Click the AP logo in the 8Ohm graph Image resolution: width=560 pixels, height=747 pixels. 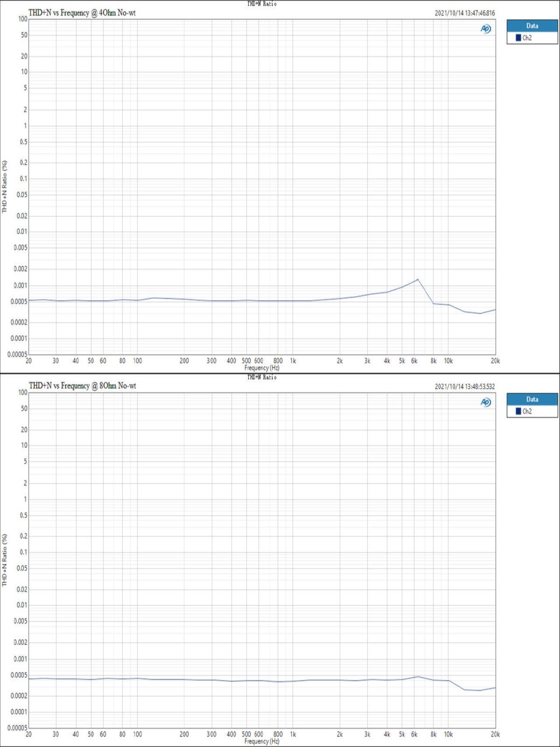[x=486, y=402]
